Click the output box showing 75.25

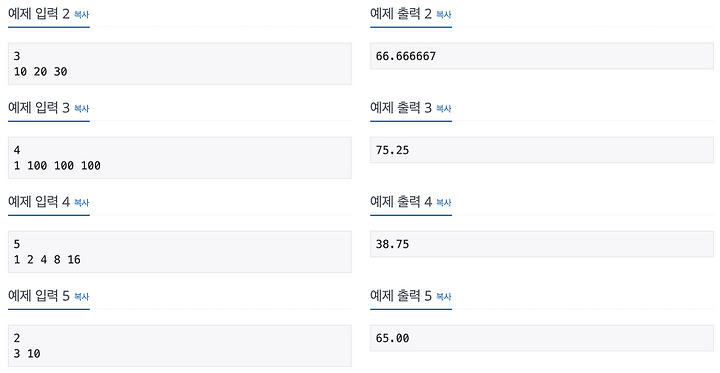point(542,150)
